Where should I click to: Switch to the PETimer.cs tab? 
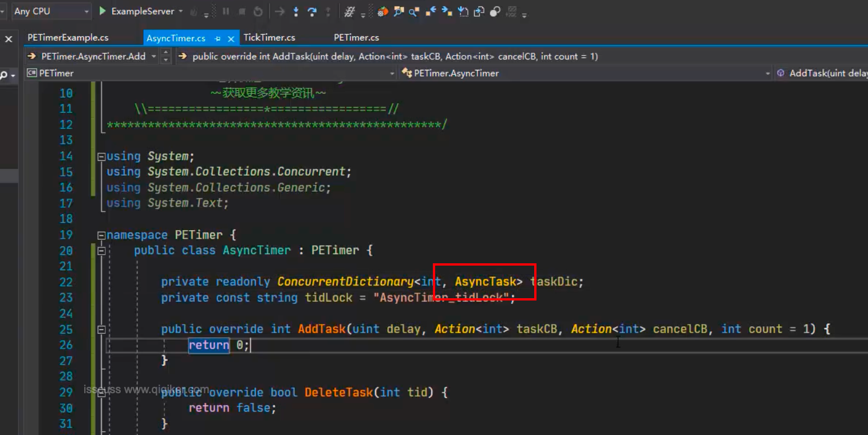[356, 38]
